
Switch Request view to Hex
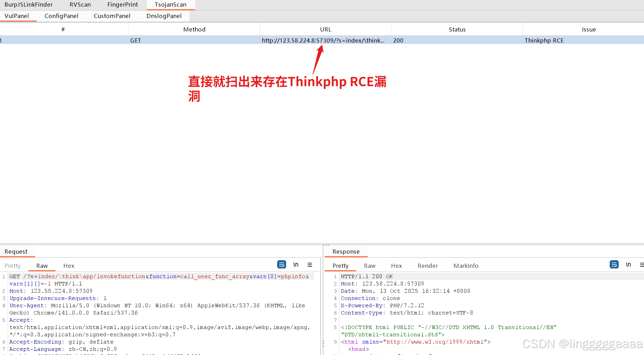click(x=69, y=266)
